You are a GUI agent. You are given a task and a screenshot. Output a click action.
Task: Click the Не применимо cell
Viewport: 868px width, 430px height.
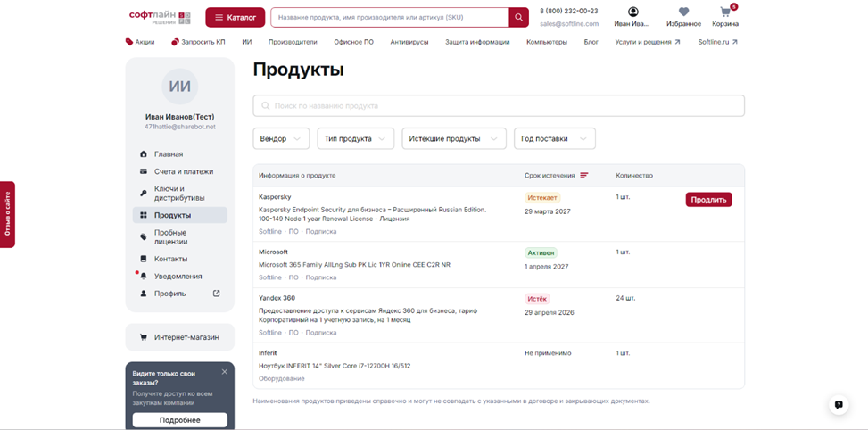click(548, 352)
